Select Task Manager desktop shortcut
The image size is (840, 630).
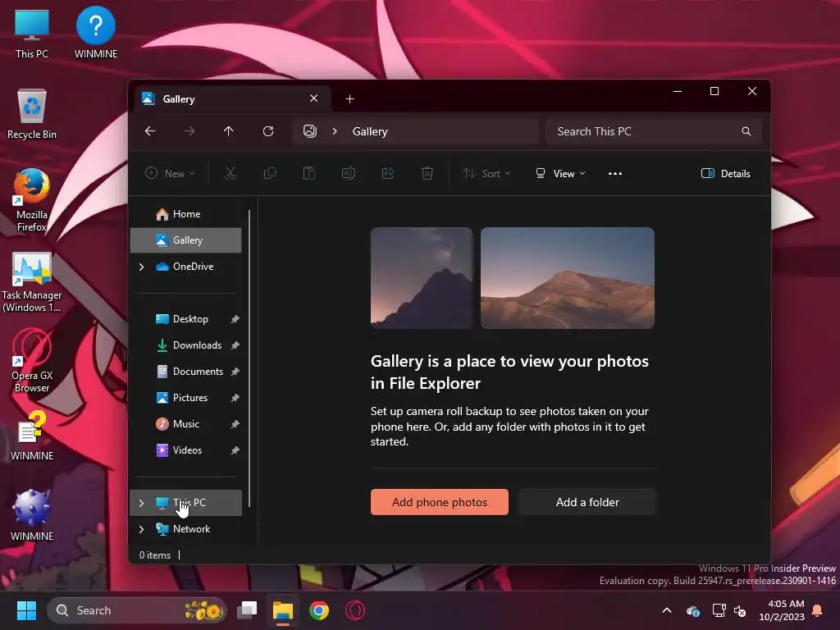[x=32, y=282]
